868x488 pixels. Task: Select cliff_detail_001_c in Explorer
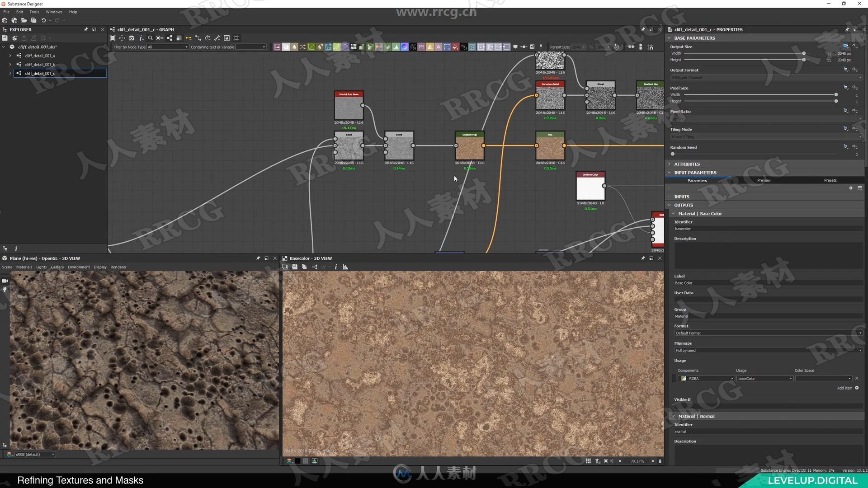tap(60, 73)
